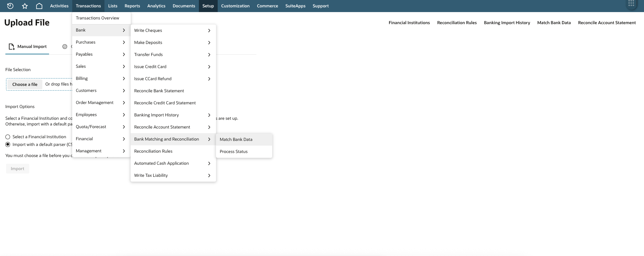Click the Choose a file button
This screenshot has width=644, height=256.
tap(25, 85)
